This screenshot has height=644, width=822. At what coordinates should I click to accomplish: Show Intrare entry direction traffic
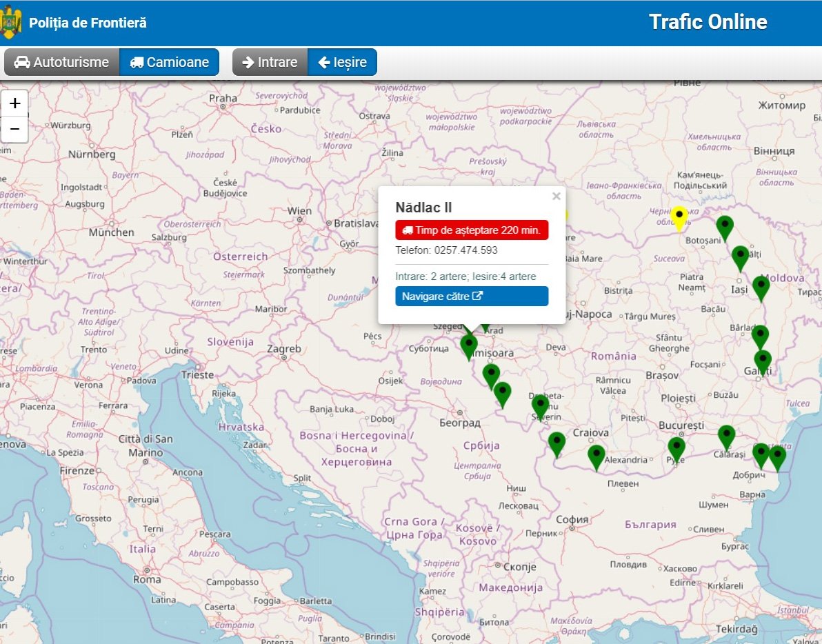tap(270, 62)
